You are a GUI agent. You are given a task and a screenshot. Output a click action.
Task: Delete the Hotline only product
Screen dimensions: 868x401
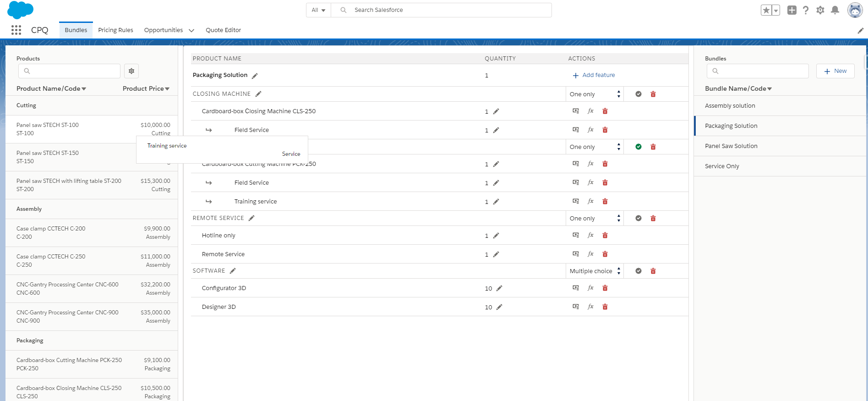point(605,236)
